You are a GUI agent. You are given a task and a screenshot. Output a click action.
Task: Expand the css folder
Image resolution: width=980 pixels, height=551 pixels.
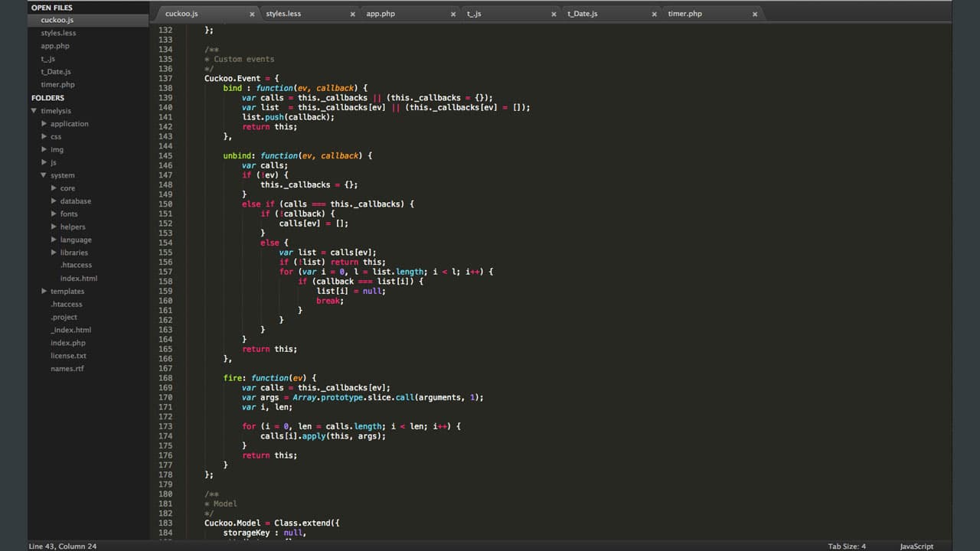tap(44, 136)
